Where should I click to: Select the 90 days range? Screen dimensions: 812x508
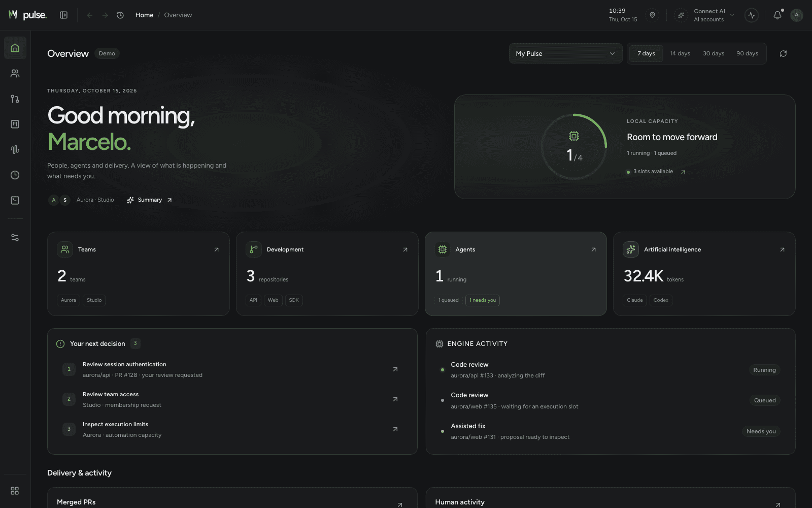coord(747,53)
